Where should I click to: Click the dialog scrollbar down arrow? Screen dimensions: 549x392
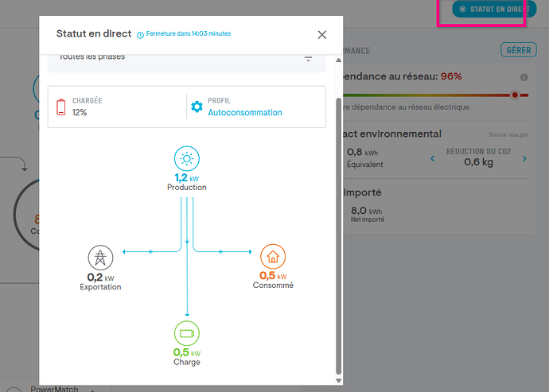click(338, 380)
